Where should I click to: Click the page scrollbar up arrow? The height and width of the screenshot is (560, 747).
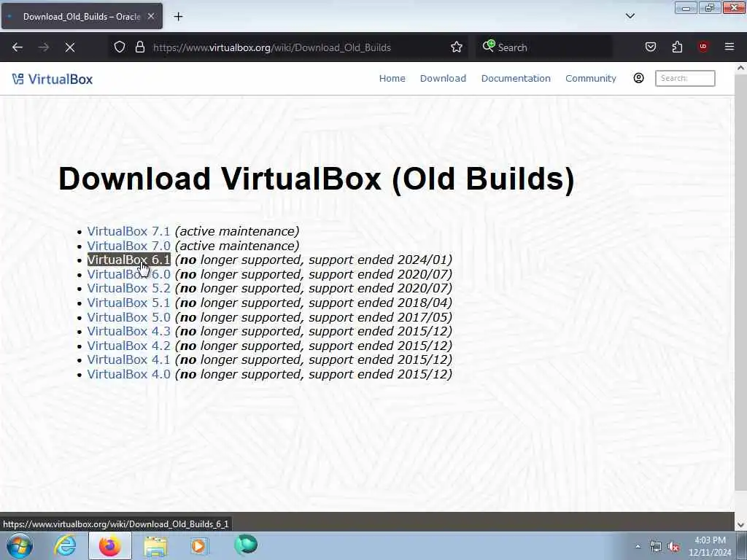740,68
